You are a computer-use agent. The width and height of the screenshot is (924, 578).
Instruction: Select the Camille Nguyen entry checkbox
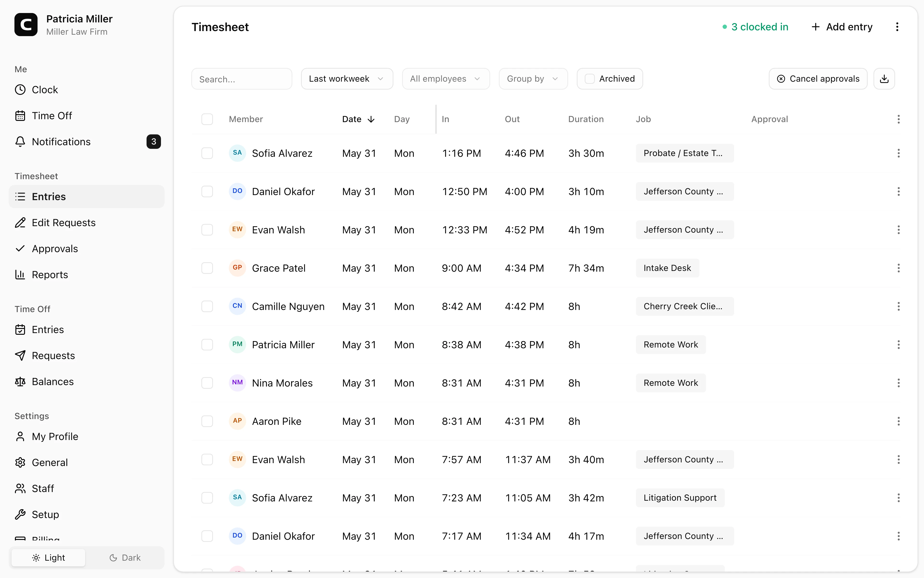click(x=207, y=306)
